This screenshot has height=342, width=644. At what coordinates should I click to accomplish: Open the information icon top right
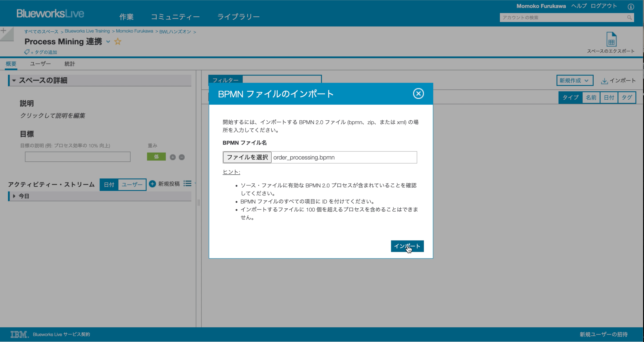(631, 7)
